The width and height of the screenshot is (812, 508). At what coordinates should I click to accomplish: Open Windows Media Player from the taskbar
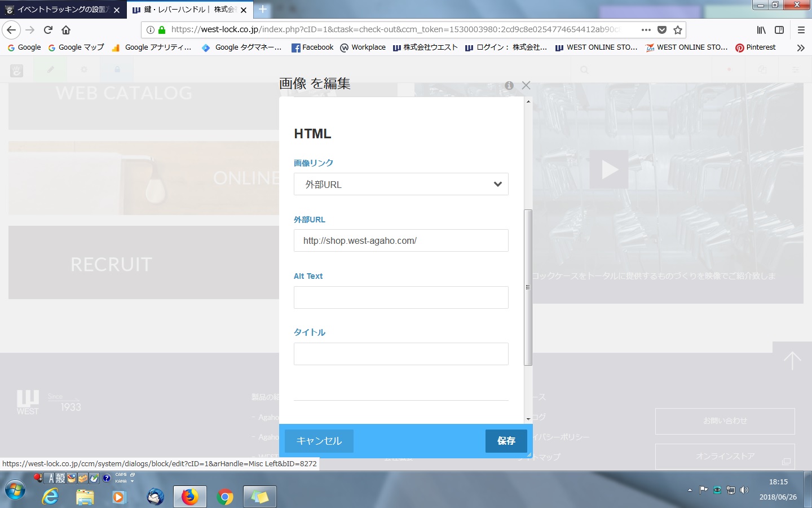click(119, 497)
